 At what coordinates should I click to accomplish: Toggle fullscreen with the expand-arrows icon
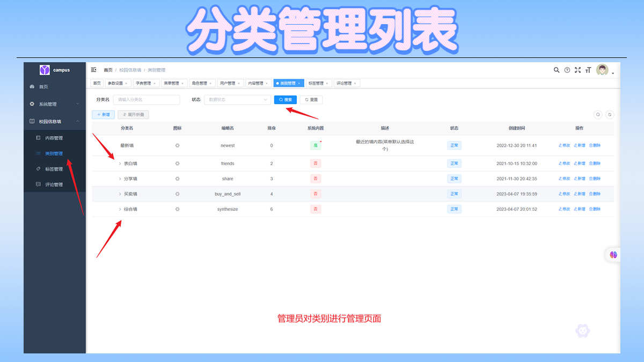[x=578, y=70]
